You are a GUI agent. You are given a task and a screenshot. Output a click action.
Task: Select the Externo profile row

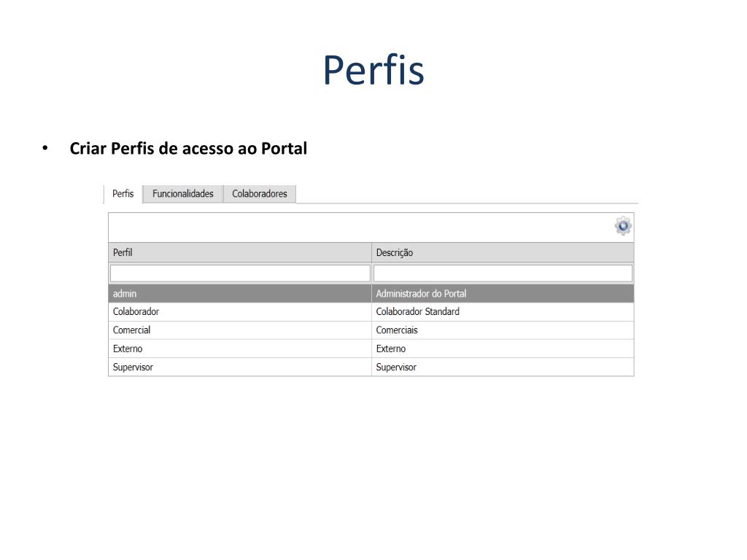pos(371,349)
